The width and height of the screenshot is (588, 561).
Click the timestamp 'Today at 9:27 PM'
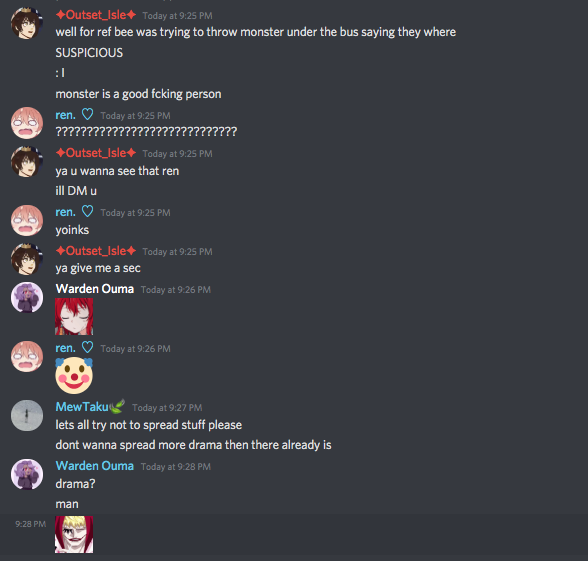[167, 408]
